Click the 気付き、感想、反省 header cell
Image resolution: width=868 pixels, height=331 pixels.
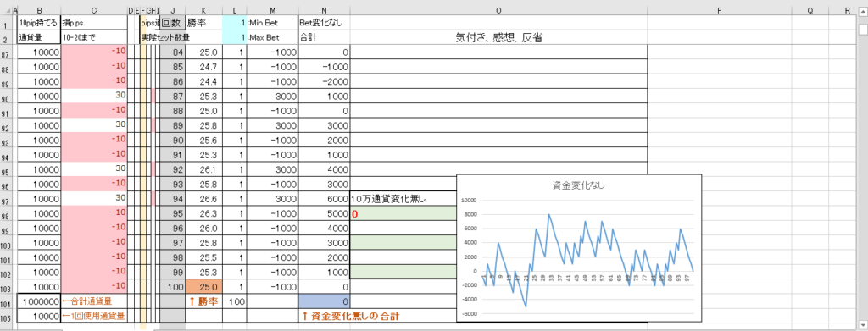pos(498,37)
